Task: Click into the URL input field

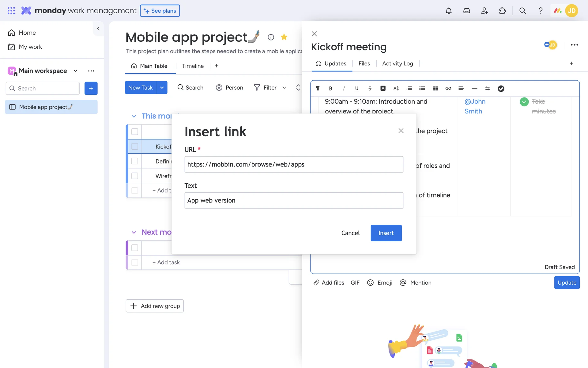Action: coord(294,164)
